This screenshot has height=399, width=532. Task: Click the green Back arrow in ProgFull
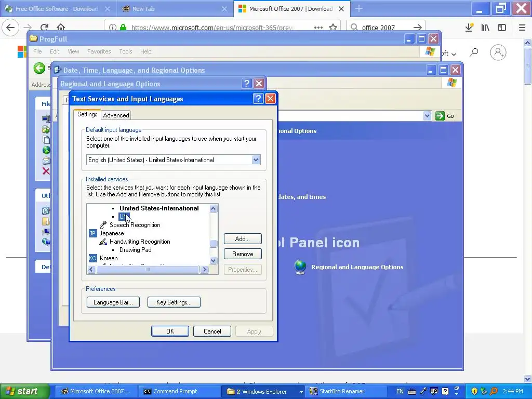point(39,68)
